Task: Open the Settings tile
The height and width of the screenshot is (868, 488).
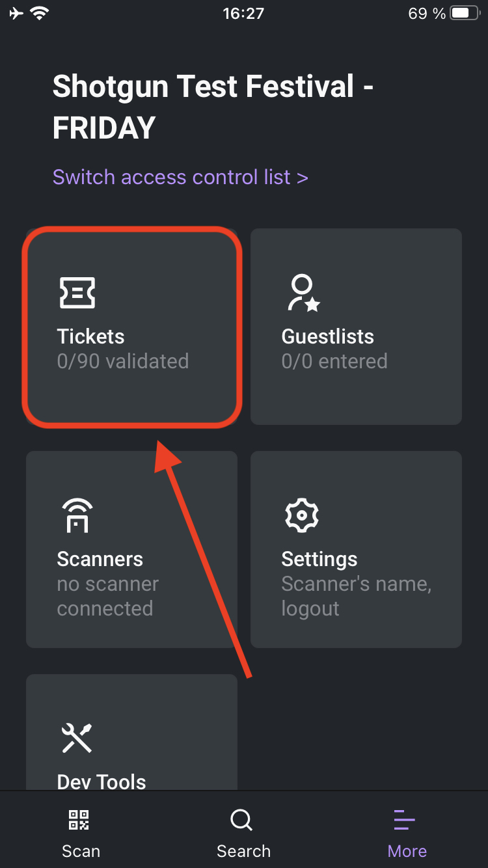Action: click(357, 549)
